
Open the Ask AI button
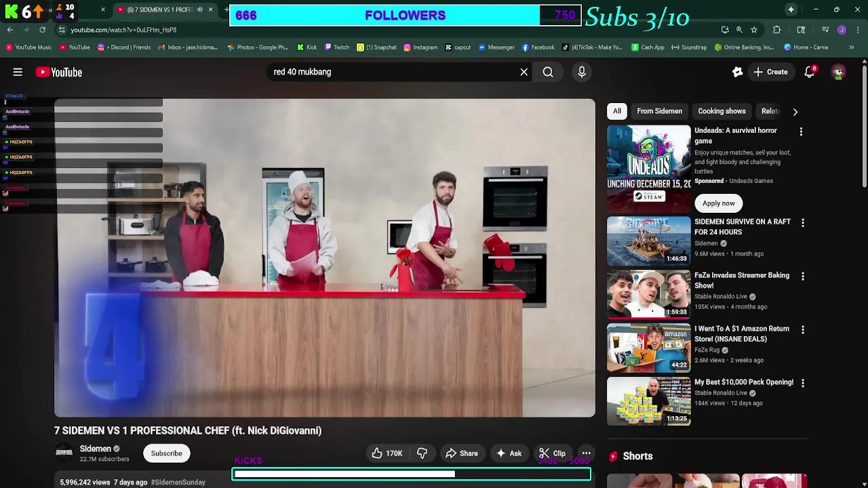[x=509, y=453]
